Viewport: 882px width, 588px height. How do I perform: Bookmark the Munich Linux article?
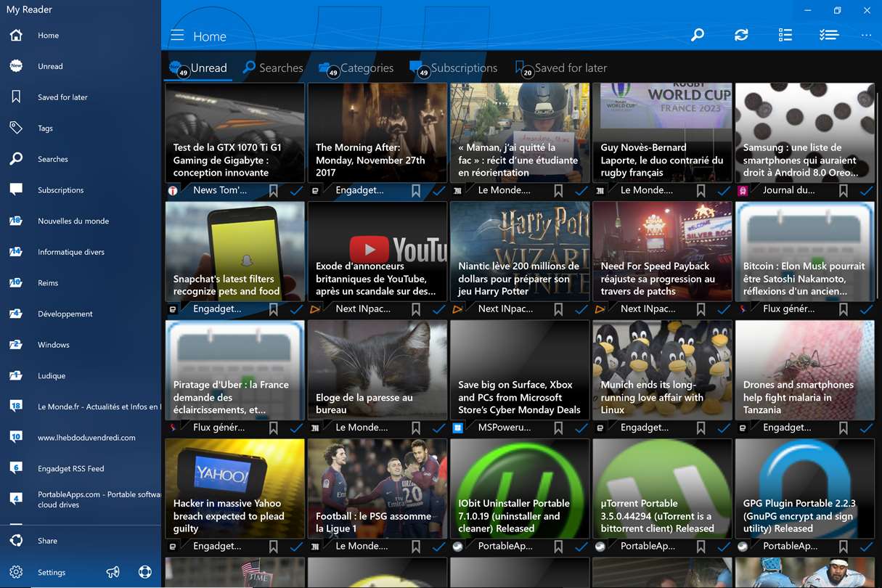tap(701, 428)
